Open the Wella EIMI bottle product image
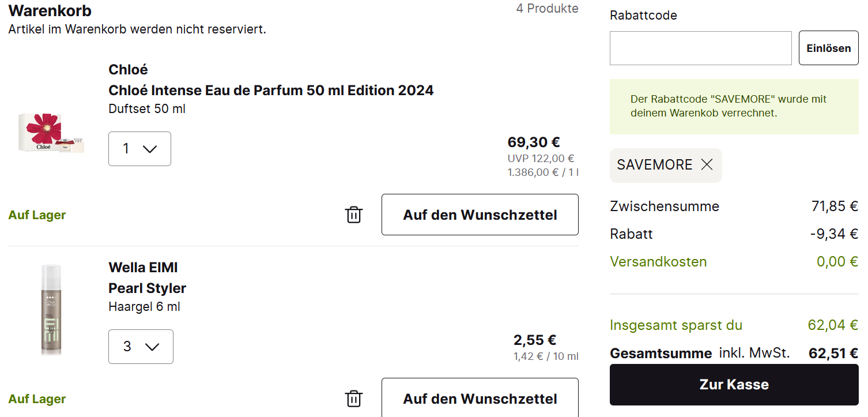 coord(51,309)
